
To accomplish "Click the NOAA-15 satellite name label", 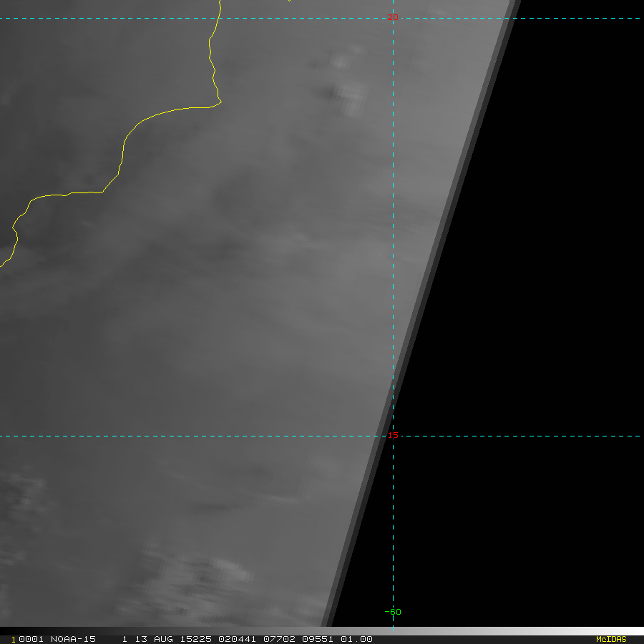I will click(73, 639).
